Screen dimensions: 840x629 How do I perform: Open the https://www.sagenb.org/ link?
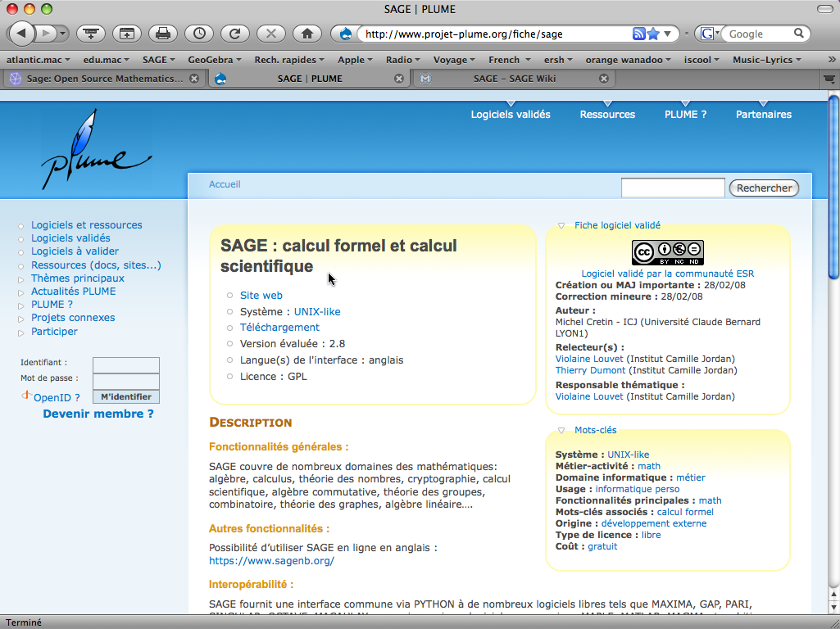pos(271,561)
